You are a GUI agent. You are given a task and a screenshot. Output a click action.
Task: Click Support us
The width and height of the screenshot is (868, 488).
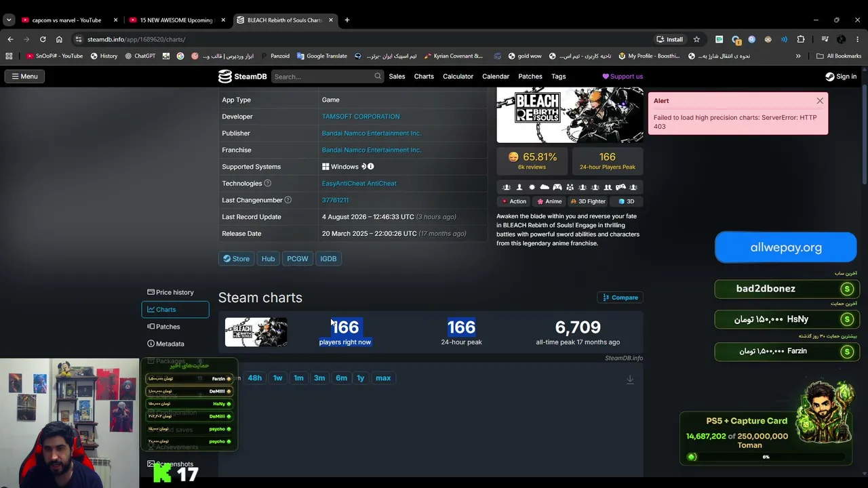(623, 77)
